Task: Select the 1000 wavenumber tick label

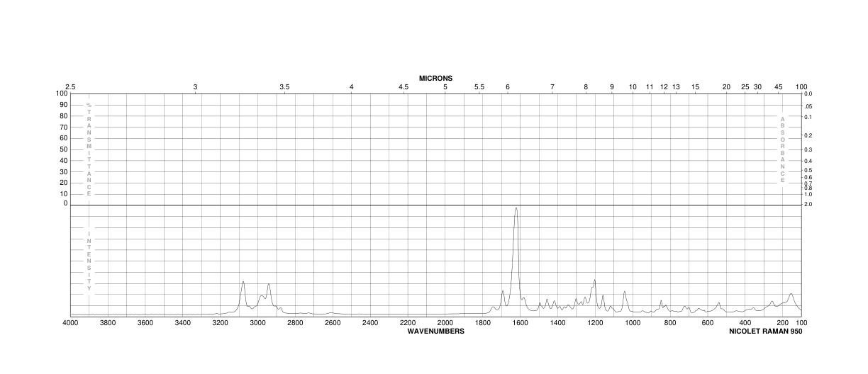Action: pyautogui.click(x=633, y=323)
